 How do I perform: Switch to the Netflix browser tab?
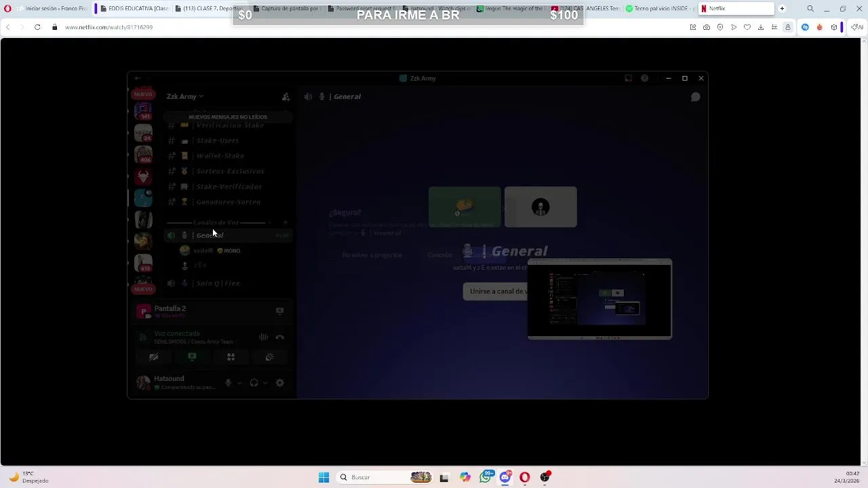[736, 9]
